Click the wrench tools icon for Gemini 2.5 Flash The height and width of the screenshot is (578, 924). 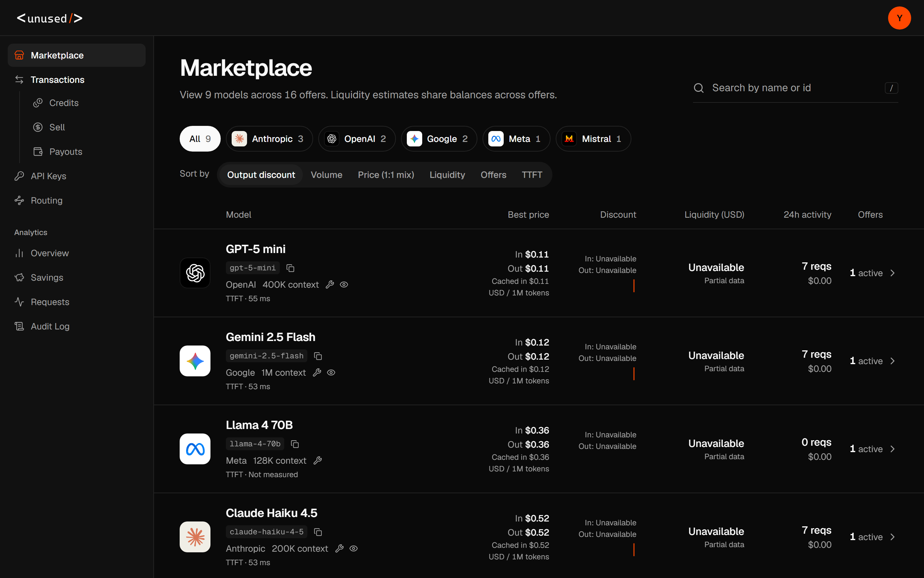[x=317, y=372]
